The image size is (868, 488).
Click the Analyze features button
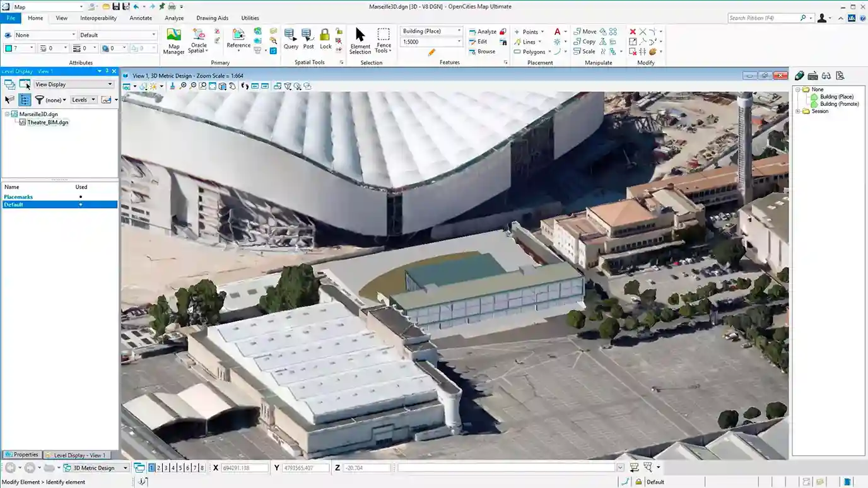click(x=483, y=32)
